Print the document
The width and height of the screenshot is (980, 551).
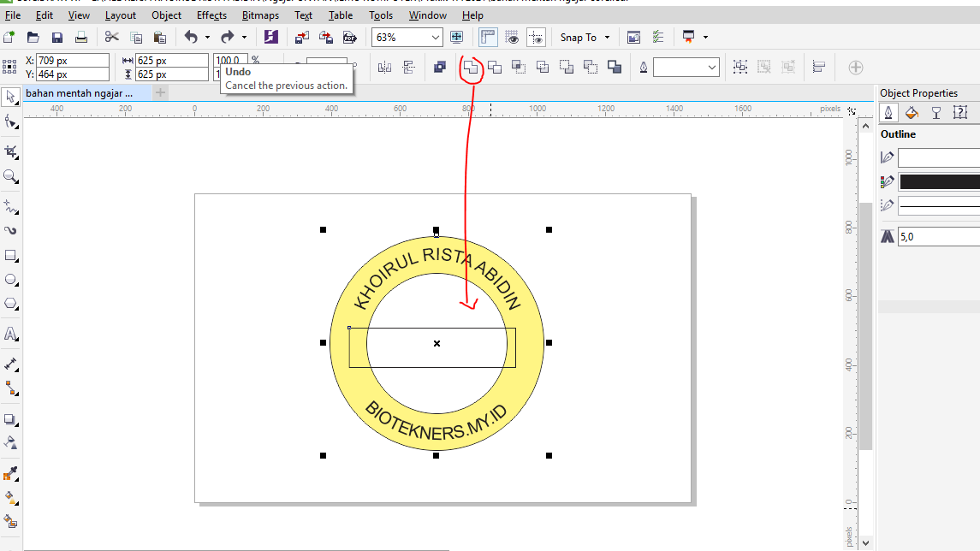pyautogui.click(x=81, y=38)
